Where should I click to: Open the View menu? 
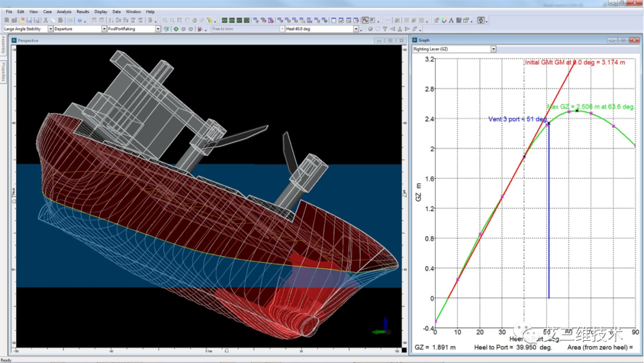[x=33, y=11]
